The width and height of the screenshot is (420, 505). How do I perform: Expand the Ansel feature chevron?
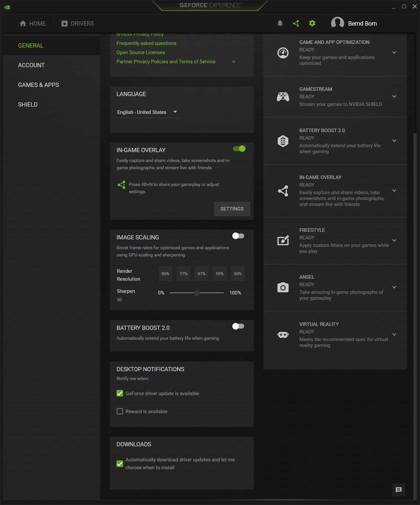point(394,287)
